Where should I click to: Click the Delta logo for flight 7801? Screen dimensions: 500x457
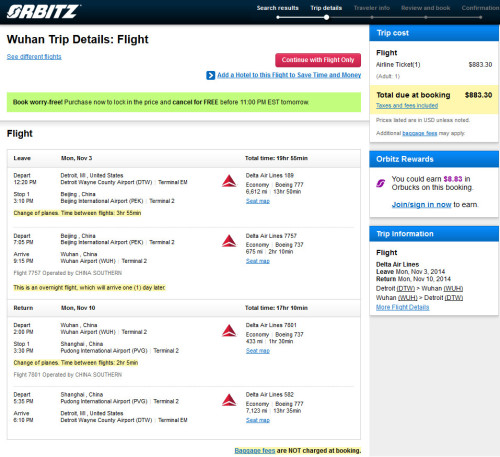(x=229, y=330)
